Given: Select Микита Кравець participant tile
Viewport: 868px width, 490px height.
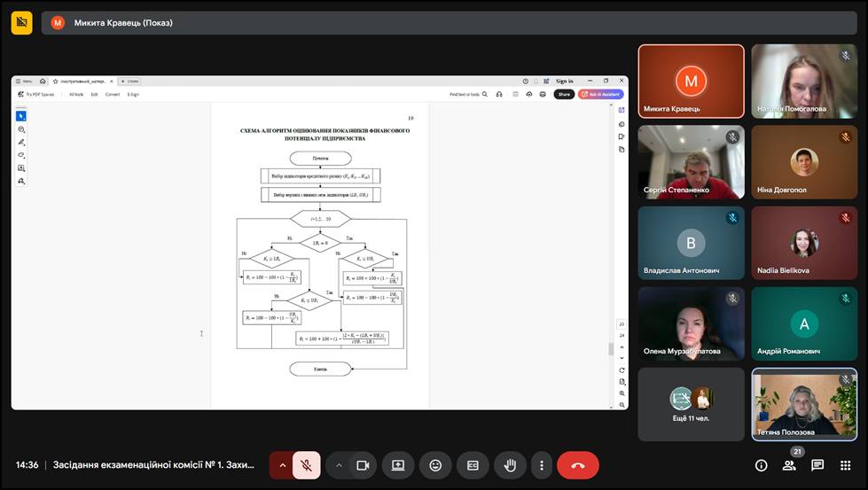Looking at the screenshot, I should pyautogui.click(x=691, y=82).
